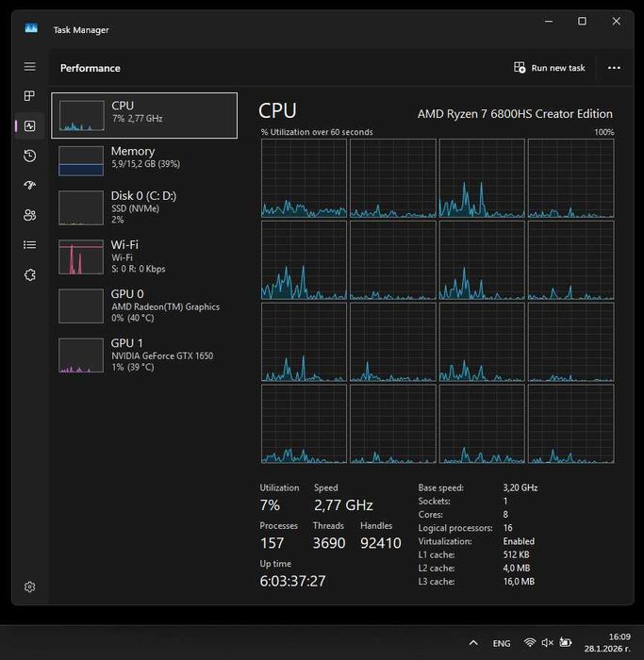
Task: Open the three-dot more options menu
Action: point(615,68)
